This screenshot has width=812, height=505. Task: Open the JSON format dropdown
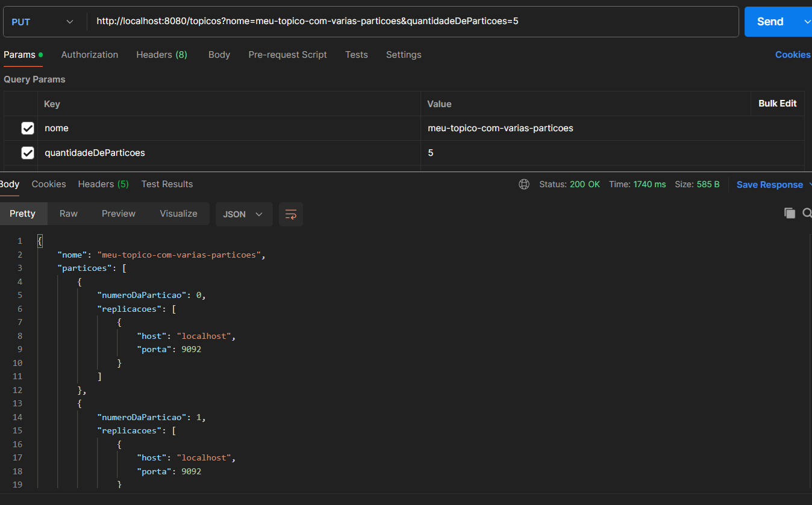(x=243, y=214)
